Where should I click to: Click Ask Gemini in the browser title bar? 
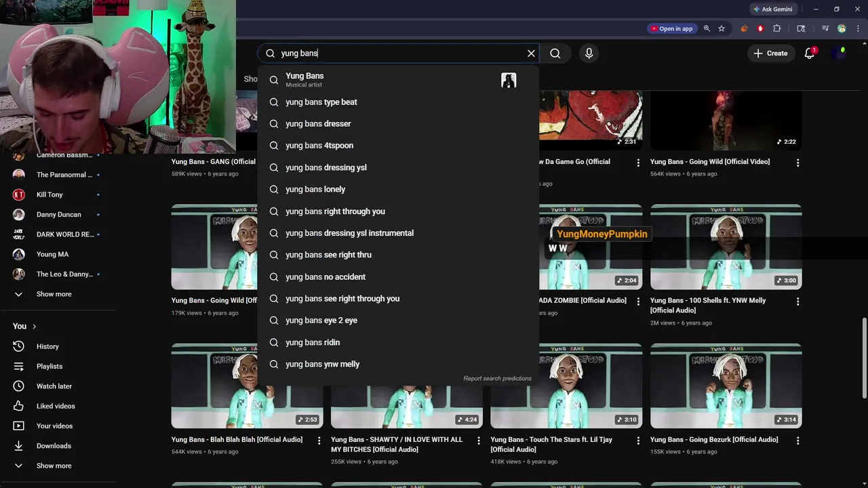772,9
